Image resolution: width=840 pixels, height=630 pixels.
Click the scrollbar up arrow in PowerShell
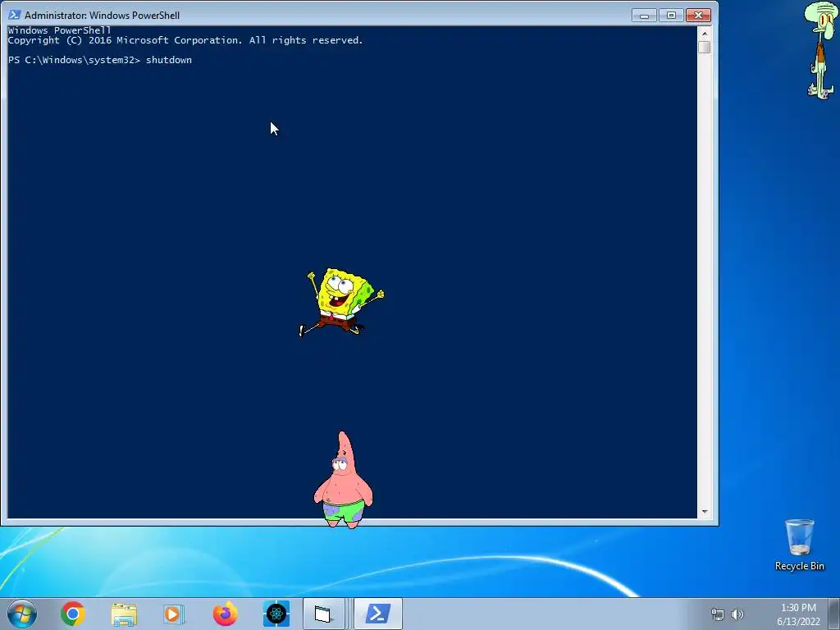(705, 33)
